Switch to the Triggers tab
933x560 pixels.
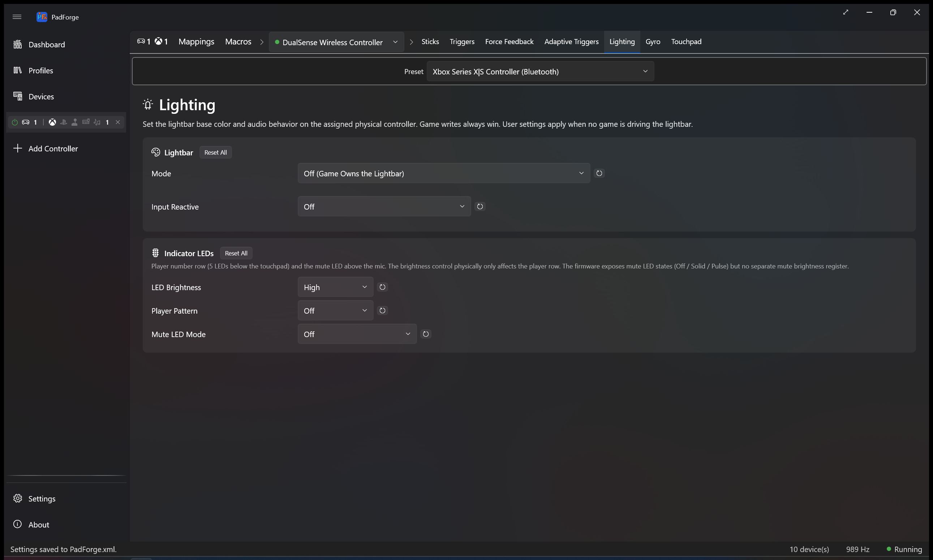(462, 42)
